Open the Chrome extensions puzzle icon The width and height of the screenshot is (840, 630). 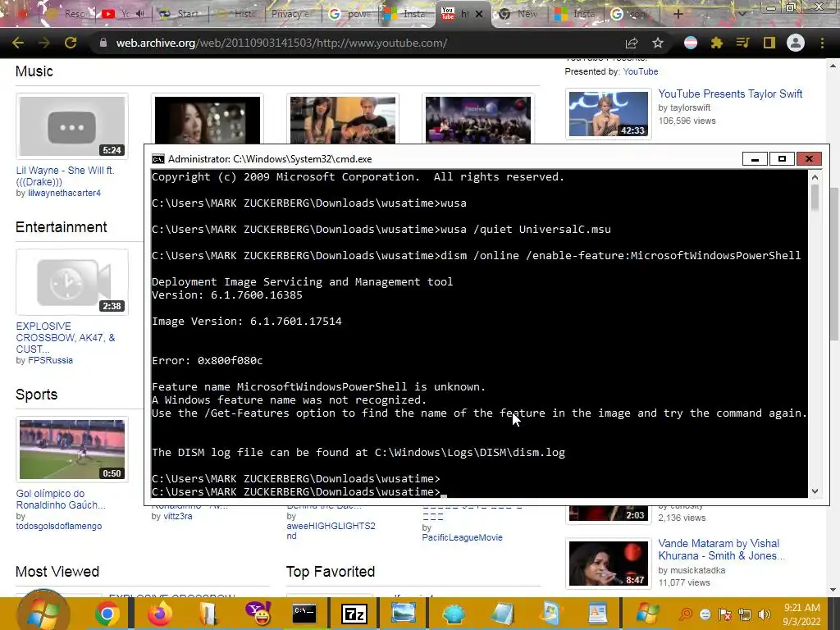pyautogui.click(x=716, y=43)
